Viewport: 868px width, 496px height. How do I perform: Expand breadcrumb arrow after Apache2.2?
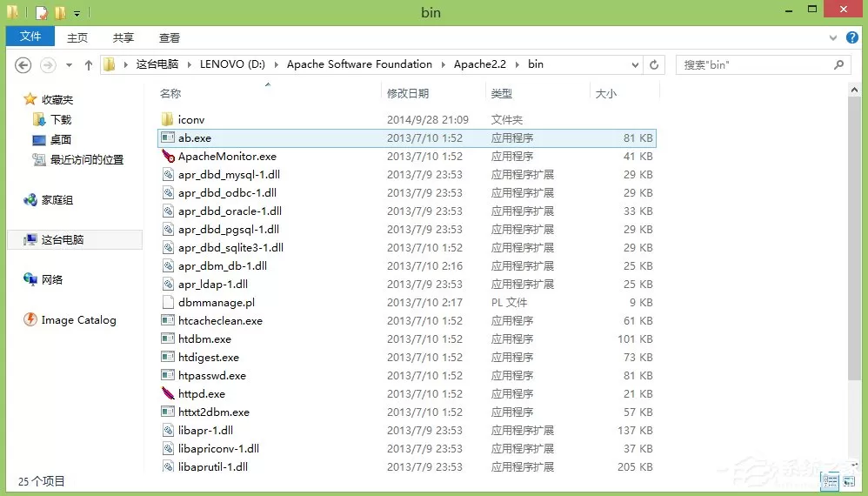[517, 64]
